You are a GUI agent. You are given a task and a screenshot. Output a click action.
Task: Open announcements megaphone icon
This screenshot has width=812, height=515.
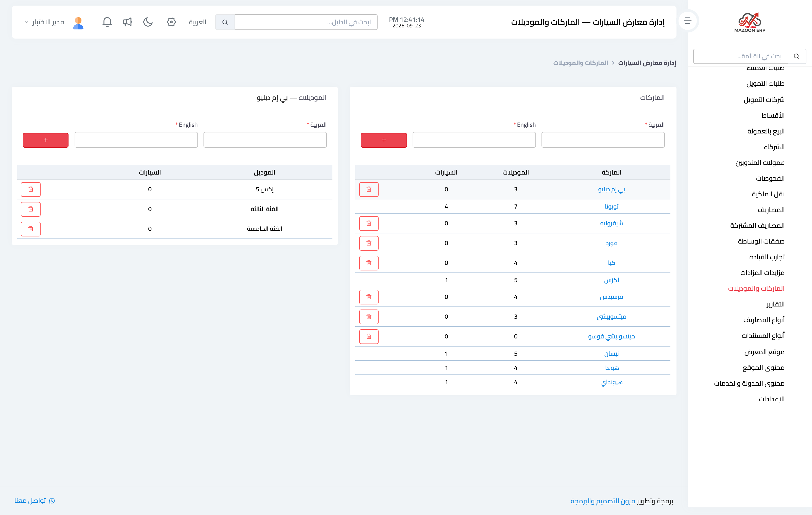(x=127, y=22)
